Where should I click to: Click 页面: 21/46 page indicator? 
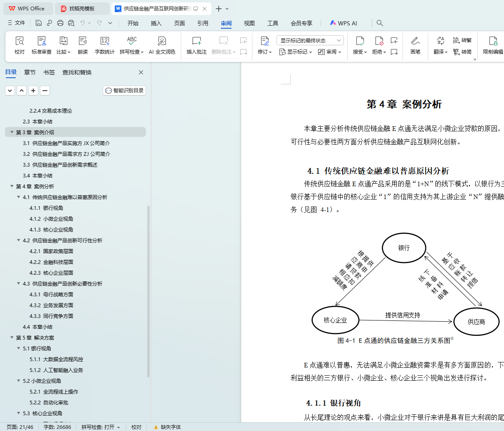tap(20, 427)
